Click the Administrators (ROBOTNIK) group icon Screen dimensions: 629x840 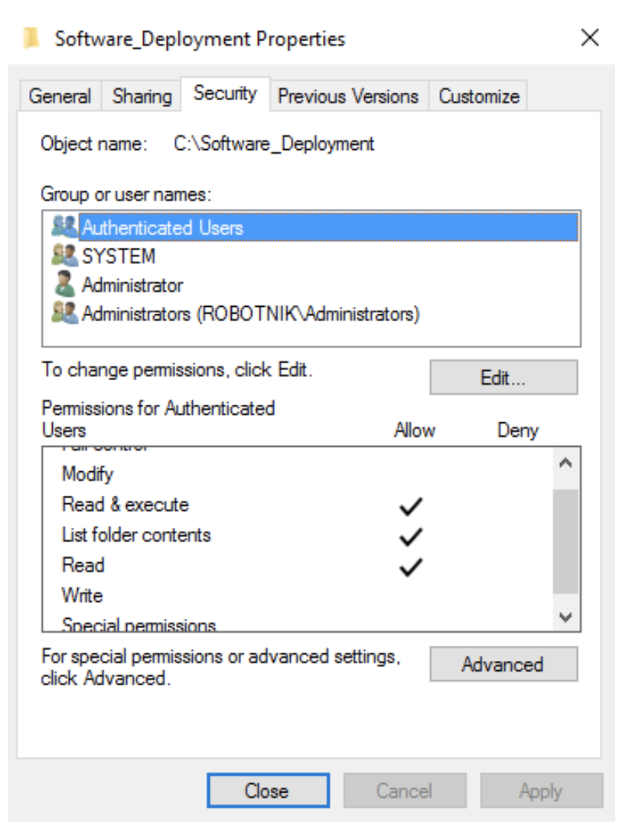(x=65, y=312)
